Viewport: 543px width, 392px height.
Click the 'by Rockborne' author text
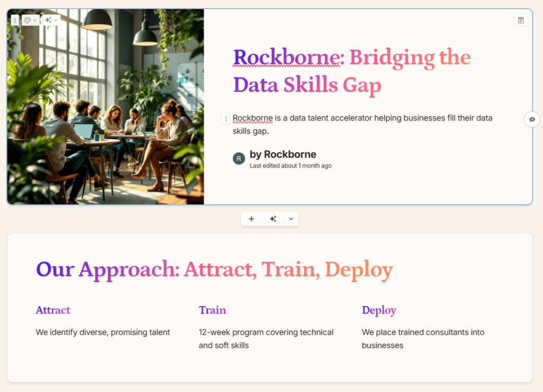[283, 154]
